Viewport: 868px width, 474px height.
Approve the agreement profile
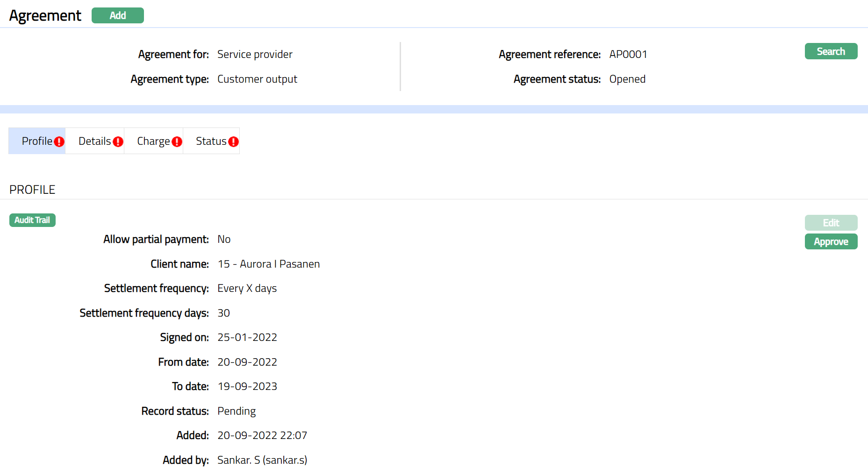coord(831,241)
